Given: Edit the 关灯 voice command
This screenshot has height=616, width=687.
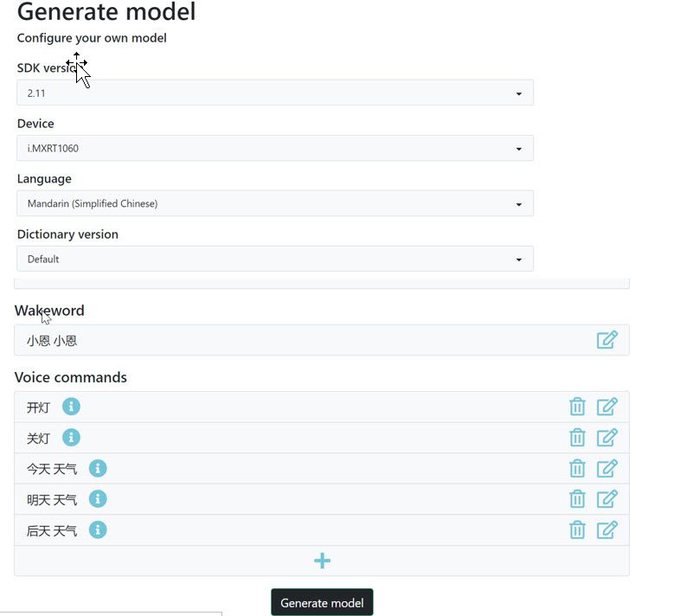Looking at the screenshot, I should [x=607, y=438].
